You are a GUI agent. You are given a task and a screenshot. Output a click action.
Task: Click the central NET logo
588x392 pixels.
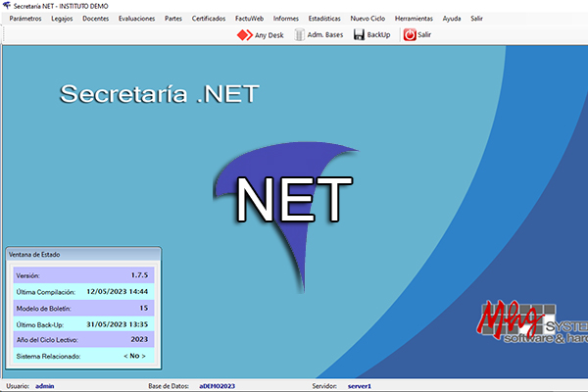287,216
